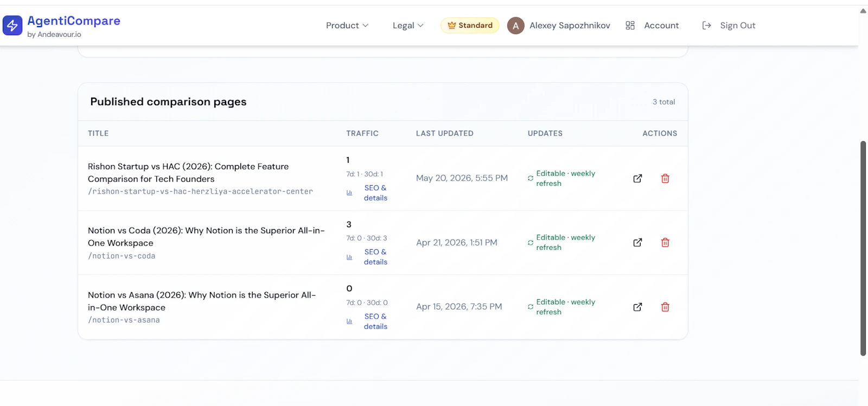The image size is (868, 406).
Task: Click the Apr 21, 2026, 1:51 PM date
Action: tap(457, 242)
